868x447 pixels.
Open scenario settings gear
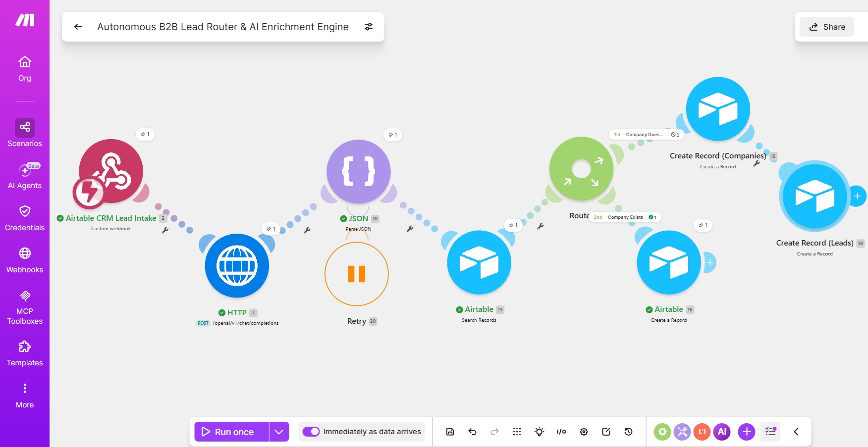pyautogui.click(x=584, y=432)
